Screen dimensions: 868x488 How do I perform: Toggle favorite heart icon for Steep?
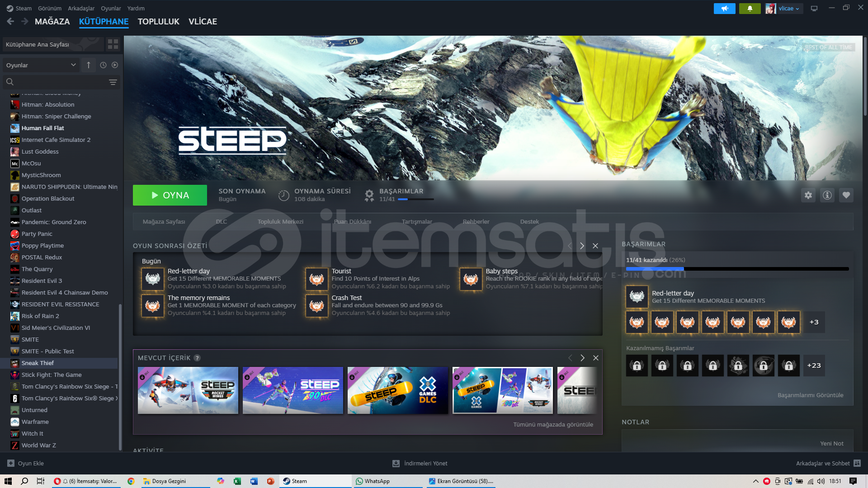pyautogui.click(x=846, y=195)
